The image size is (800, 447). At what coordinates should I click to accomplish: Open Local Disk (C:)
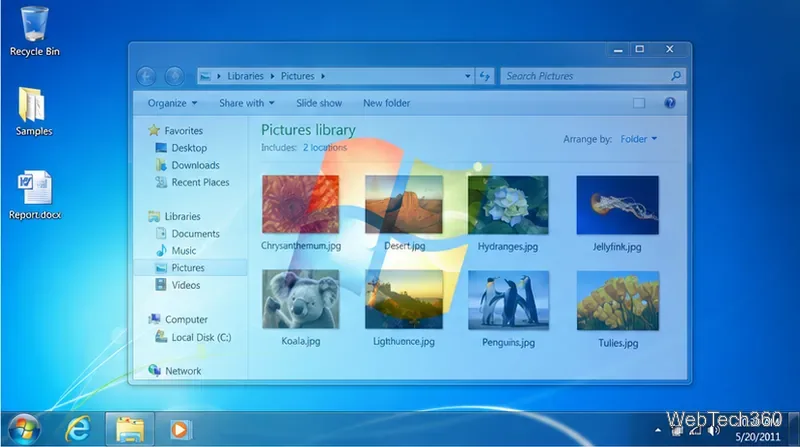[193, 337]
